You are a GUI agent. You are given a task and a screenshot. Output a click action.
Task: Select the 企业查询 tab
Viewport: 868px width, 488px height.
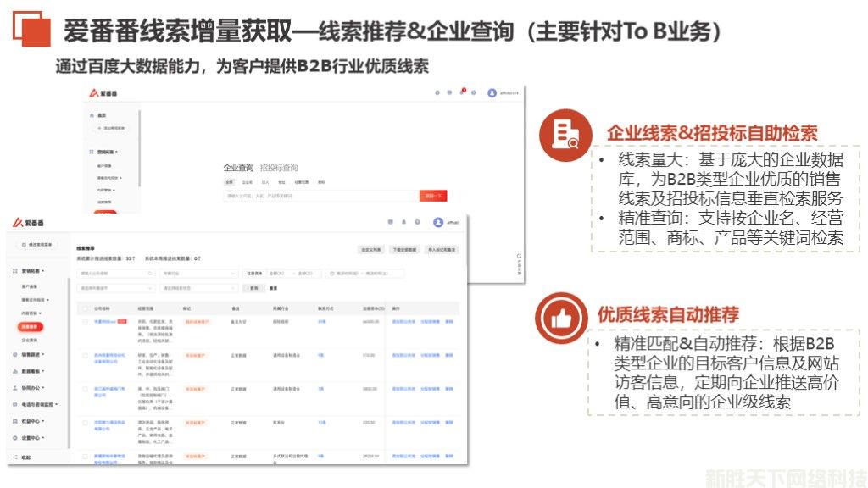click(238, 168)
